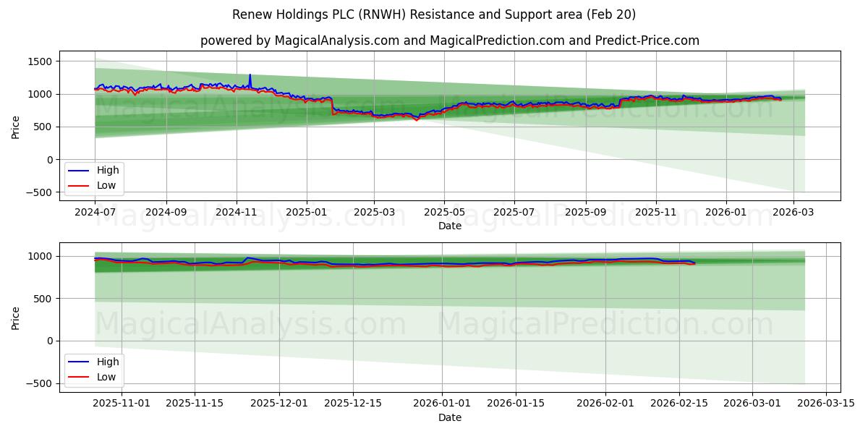Click the 2025-09 x-axis label
This screenshot has height=434, width=868.
coord(585,213)
